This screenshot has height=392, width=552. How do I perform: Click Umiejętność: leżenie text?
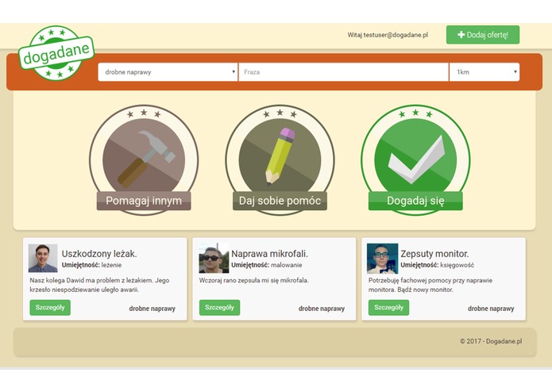point(91,265)
